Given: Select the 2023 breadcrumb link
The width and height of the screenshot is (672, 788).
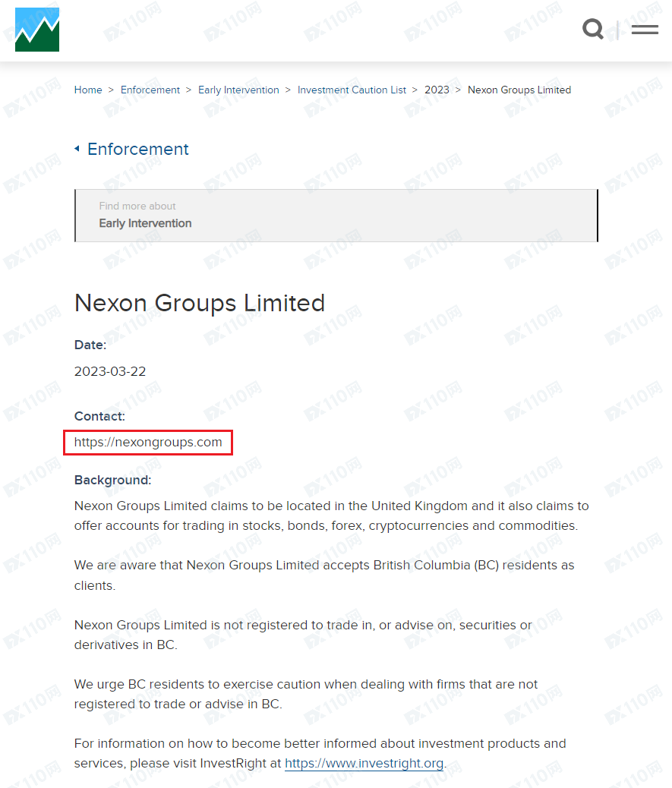Looking at the screenshot, I should 437,90.
